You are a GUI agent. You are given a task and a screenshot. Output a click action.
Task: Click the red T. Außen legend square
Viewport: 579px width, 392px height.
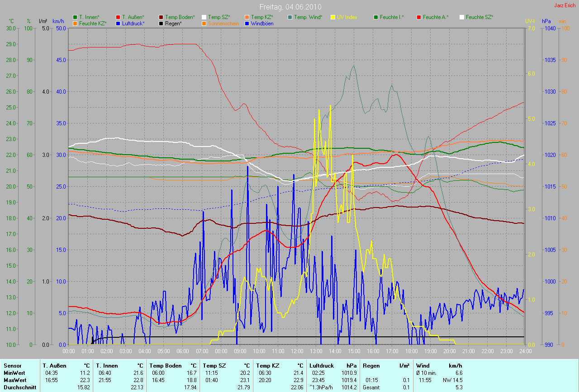coord(118,17)
